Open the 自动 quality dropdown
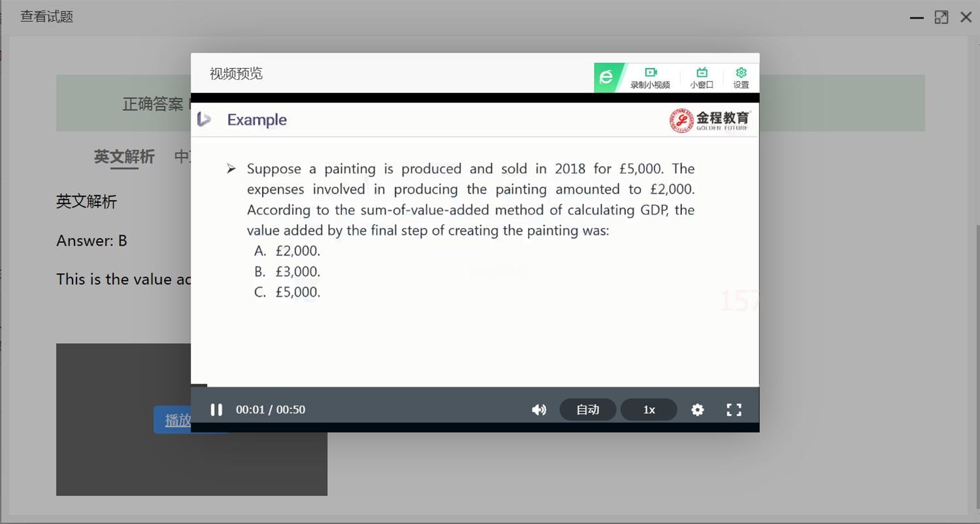The image size is (980, 524). click(588, 410)
